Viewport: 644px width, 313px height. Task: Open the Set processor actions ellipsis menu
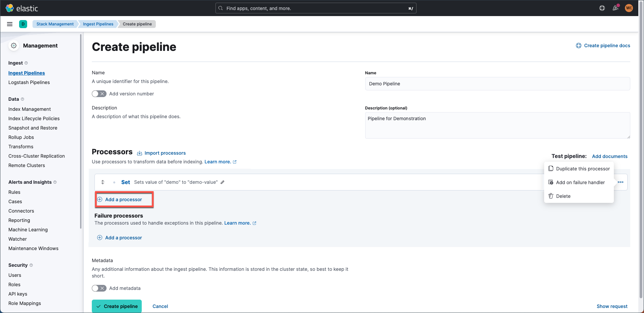coord(621,182)
